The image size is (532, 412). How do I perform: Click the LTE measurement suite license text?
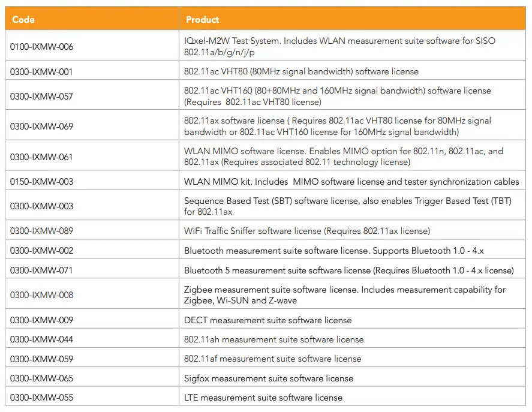coord(263,398)
